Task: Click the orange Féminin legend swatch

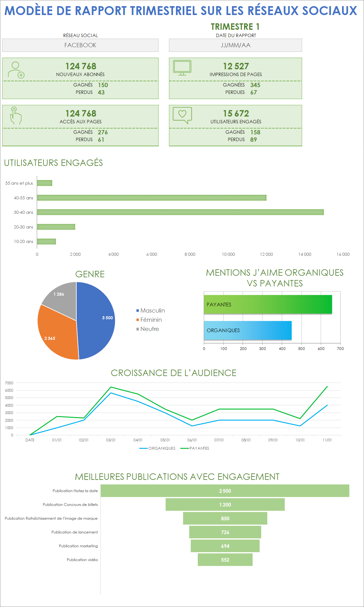Action: coord(138,320)
